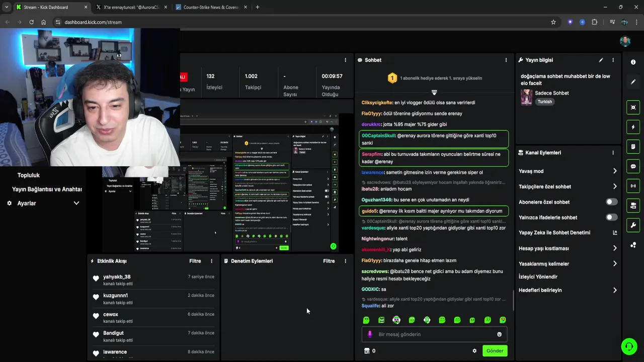Open chat settings gear beside Gönder
This screenshot has width=644, height=362.
[x=474, y=351]
